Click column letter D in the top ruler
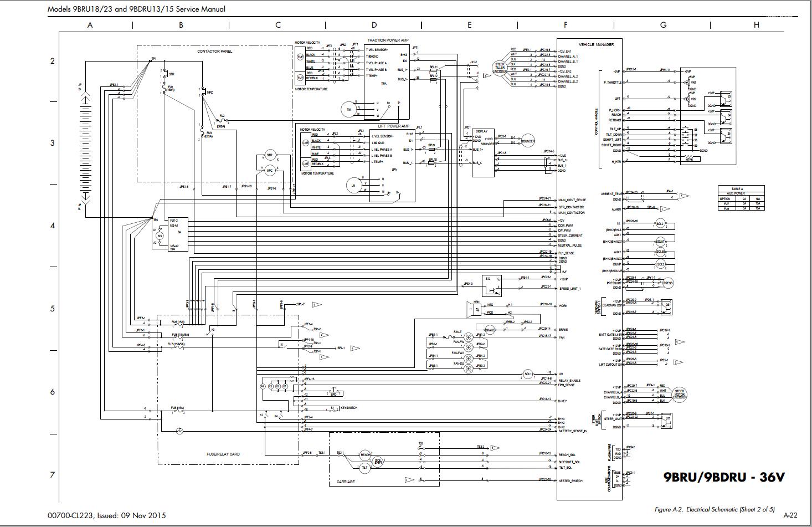The height and width of the screenshot is (527, 812). click(374, 25)
